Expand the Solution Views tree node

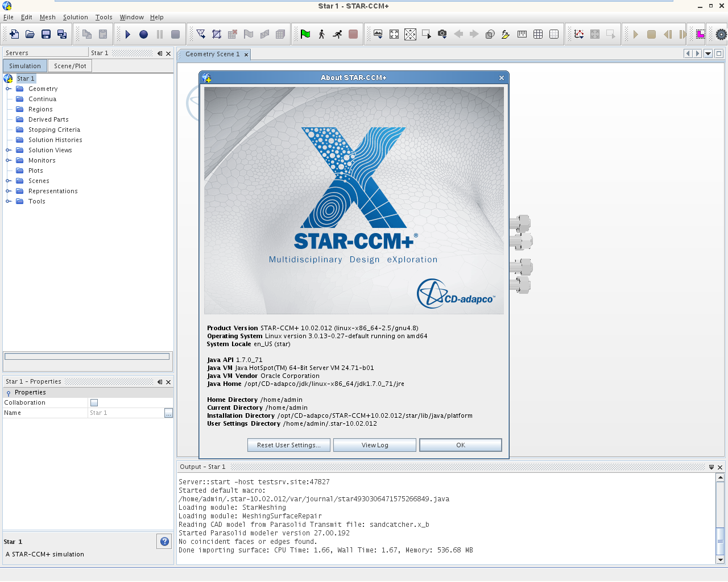click(9, 150)
